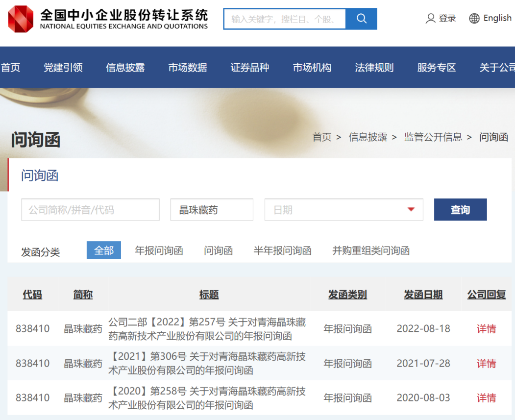Open 详情 for the 2022-08-18 letter
Image resolution: width=515 pixels, height=420 pixels.
pyautogui.click(x=487, y=329)
